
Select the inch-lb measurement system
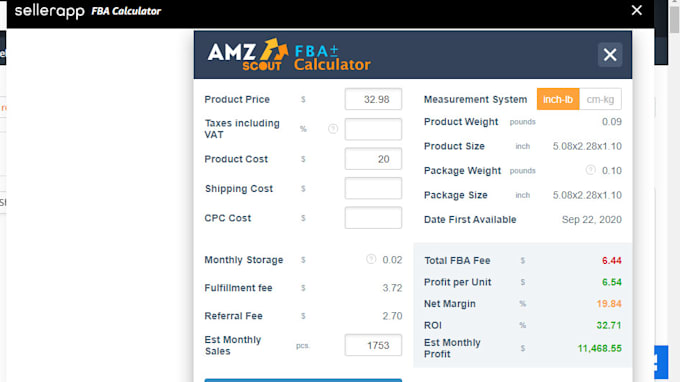pos(558,99)
